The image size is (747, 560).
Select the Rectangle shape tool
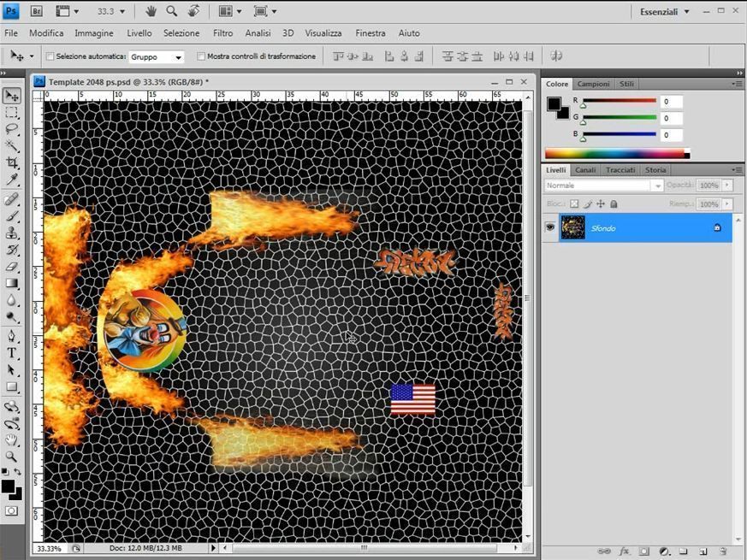click(x=12, y=386)
